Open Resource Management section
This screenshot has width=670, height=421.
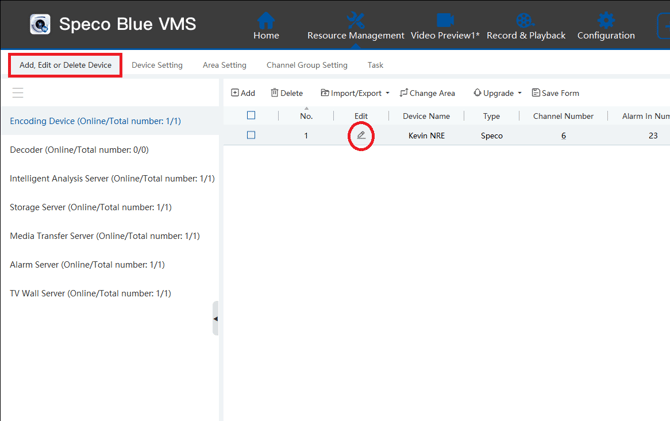355,26
